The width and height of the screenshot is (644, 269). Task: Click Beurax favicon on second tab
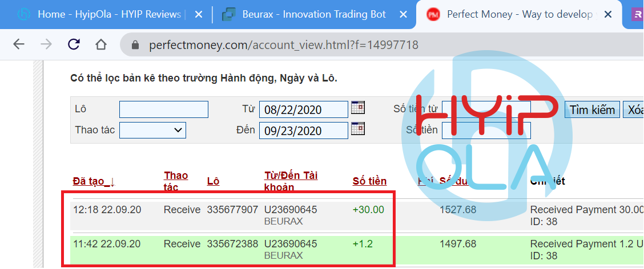pos(228,15)
